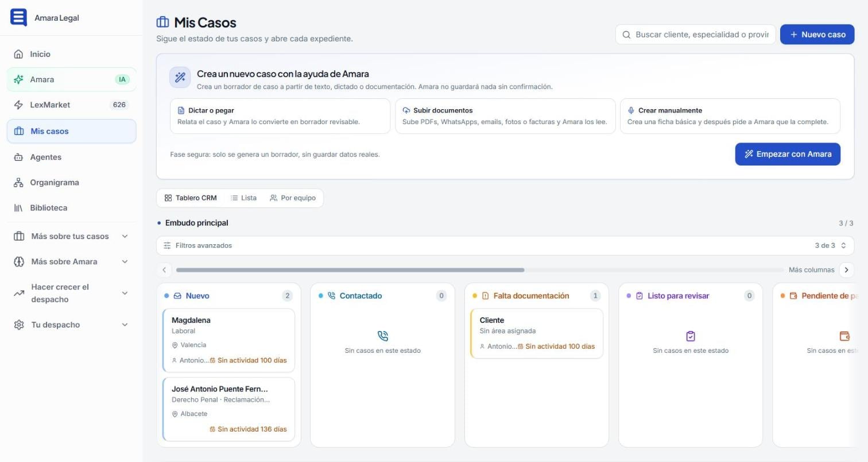Click the horizontal columns scrollbar

[x=350, y=269]
